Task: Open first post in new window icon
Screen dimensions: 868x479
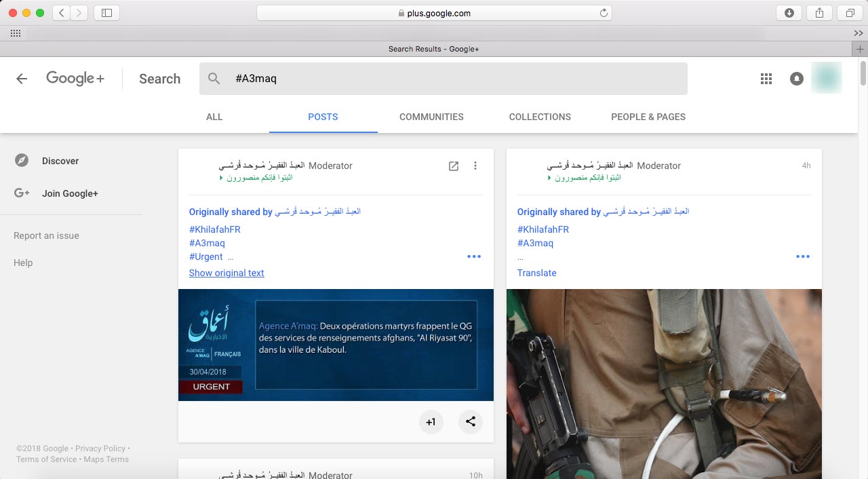Action: pyautogui.click(x=454, y=166)
